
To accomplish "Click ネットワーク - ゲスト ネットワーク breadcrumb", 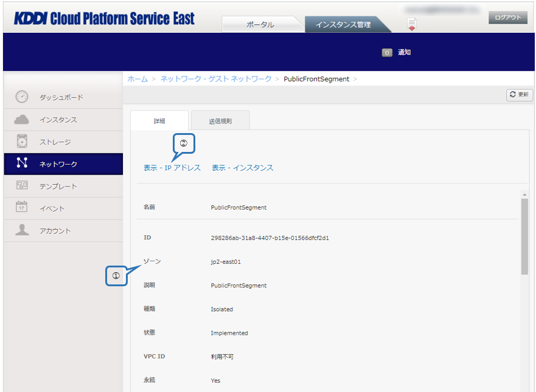I will click(x=216, y=79).
